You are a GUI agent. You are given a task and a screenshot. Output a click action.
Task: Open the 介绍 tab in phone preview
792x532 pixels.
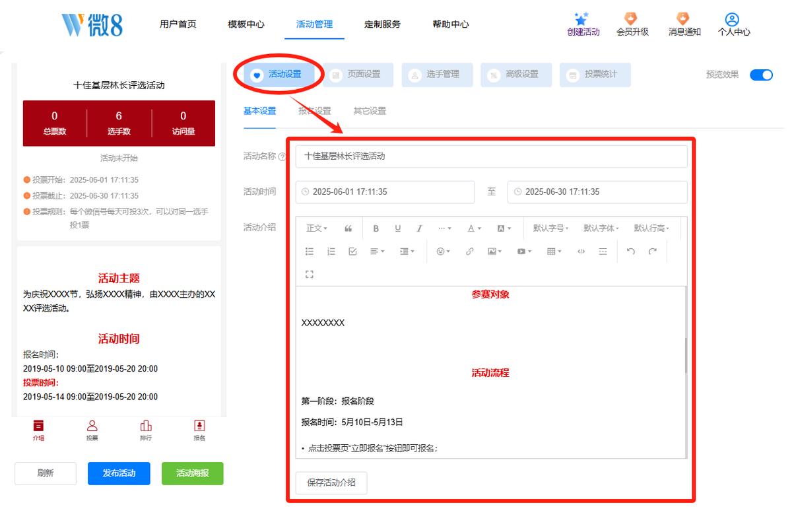(x=38, y=430)
